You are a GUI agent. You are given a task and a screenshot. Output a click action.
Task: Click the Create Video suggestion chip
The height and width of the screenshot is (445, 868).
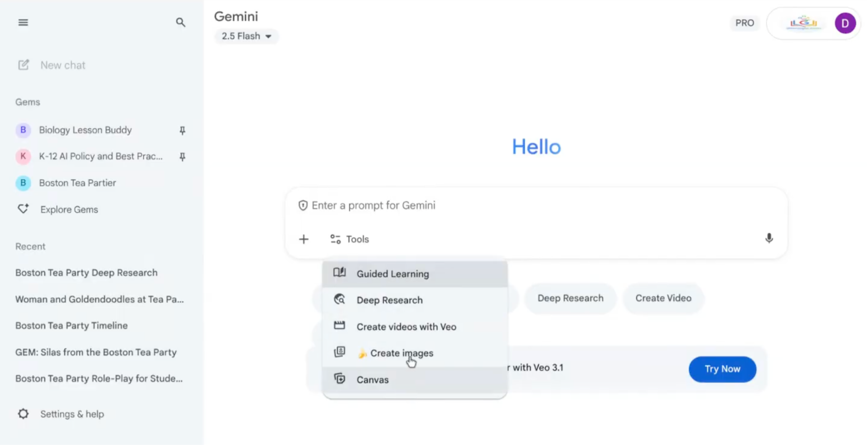tap(663, 298)
